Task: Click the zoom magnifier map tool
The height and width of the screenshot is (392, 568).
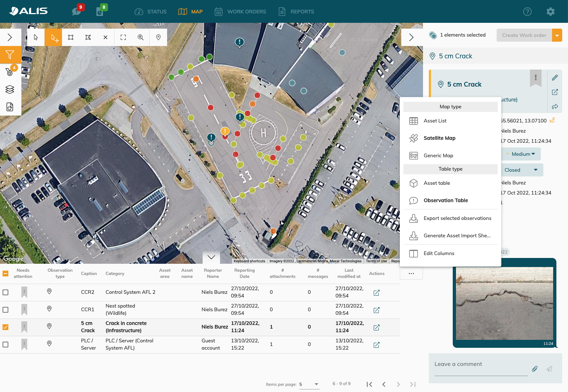Action: pos(141,37)
